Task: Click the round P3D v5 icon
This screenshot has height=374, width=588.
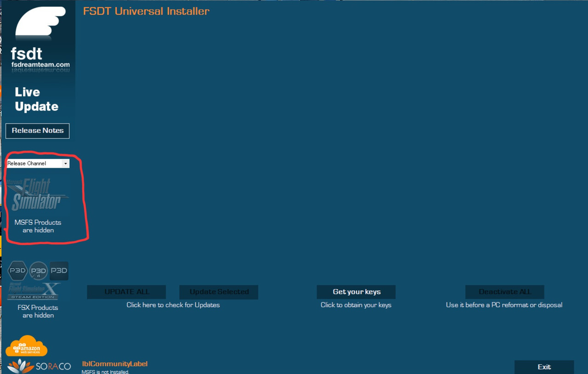Action: [39, 271]
